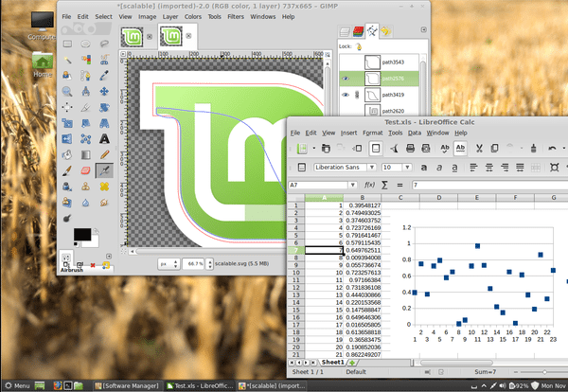Open the paths dock tab configuration menu
The width and height of the screenshot is (568, 392).
[423, 30]
